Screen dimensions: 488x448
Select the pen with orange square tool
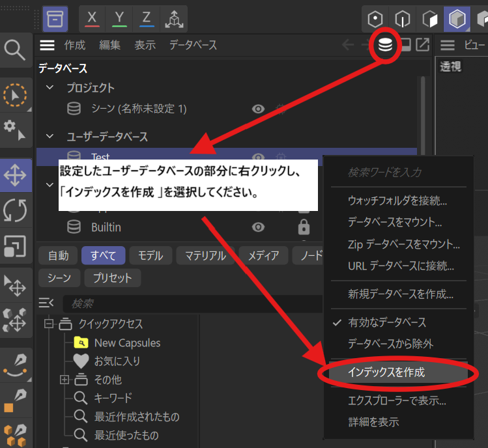click(15, 400)
